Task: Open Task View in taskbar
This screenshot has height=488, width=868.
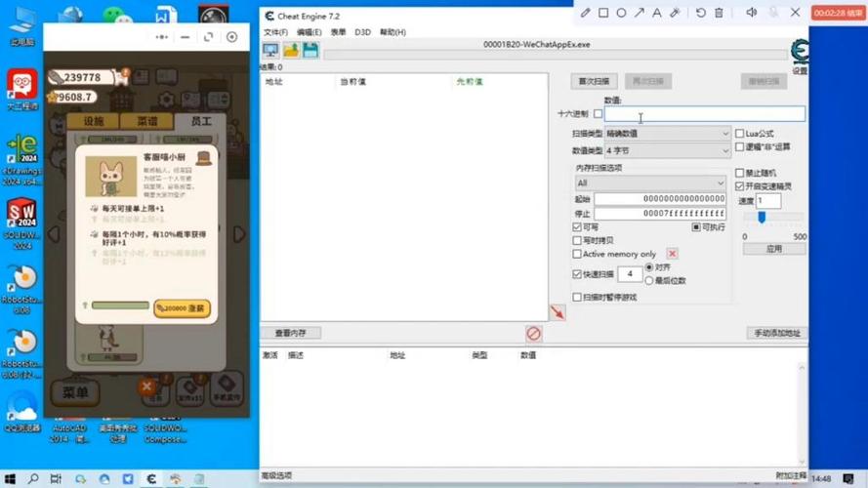Action: pyautogui.click(x=56, y=478)
